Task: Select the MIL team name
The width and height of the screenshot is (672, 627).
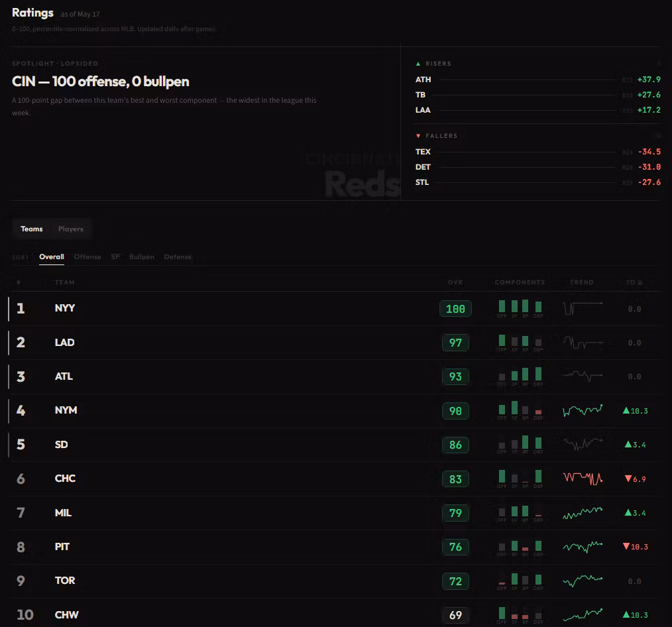Action: pos(63,512)
